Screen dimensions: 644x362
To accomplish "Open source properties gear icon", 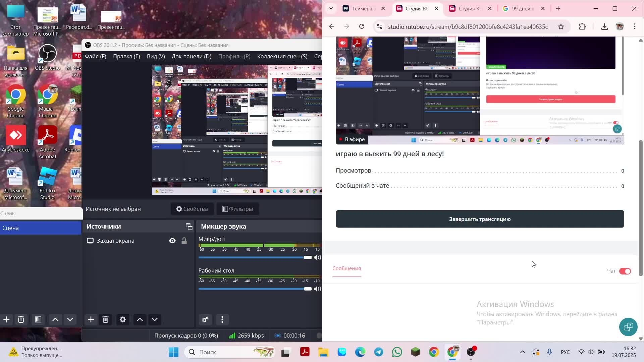I will [x=123, y=319].
